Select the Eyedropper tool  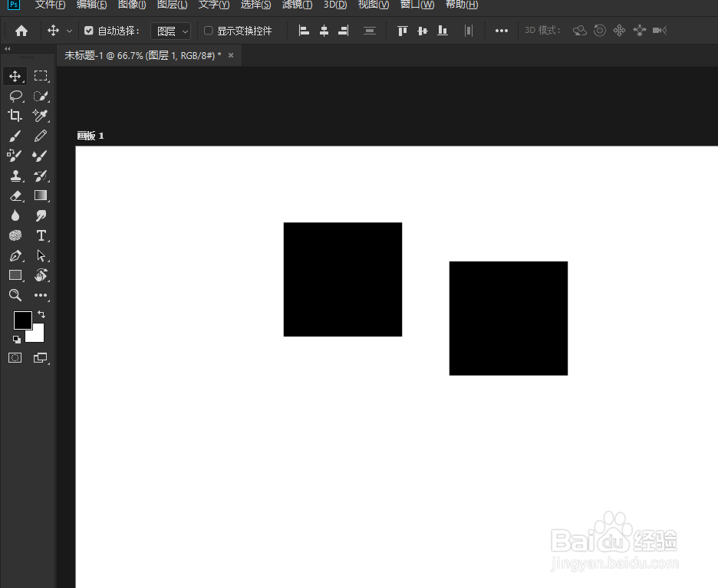tap(41, 116)
